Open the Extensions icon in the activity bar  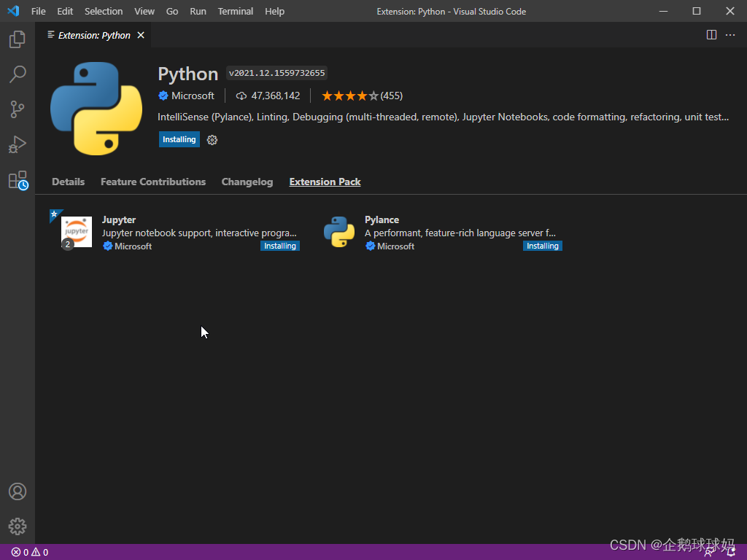18,179
